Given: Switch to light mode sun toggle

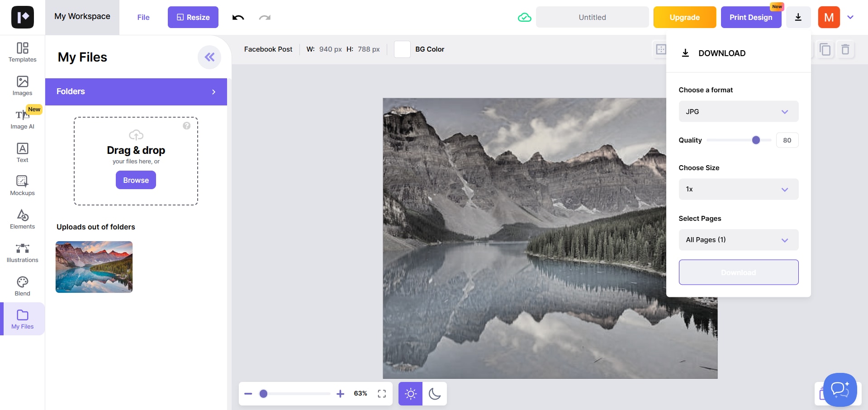Looking at the screenshot, I should pos(410,394).
